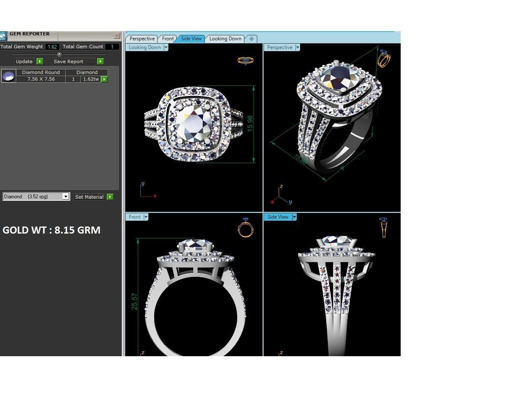Click the 'Diamond Round' cell

point(41,72)
